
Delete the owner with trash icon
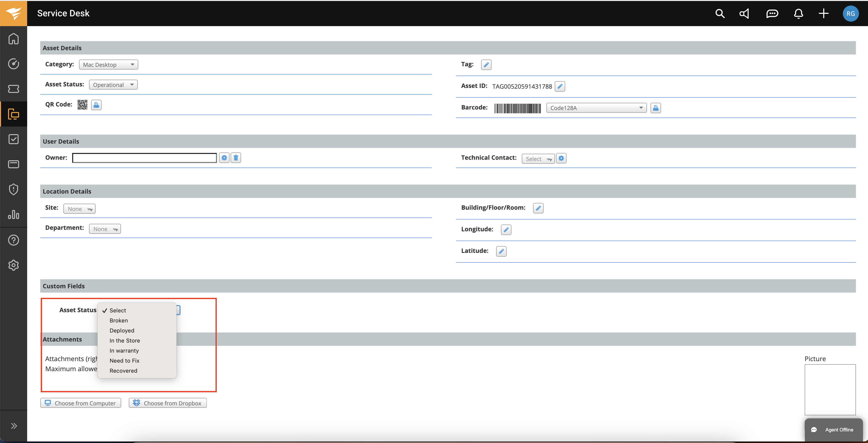coord(236,157)
